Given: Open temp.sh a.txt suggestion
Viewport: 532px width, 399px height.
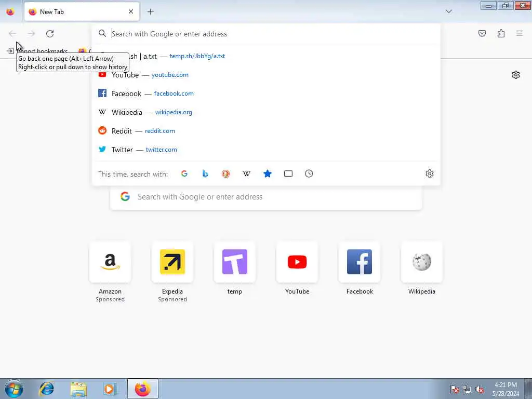Looking at the screenshot, I should [266, 56].
